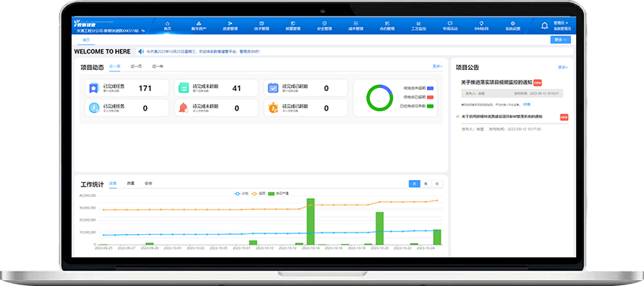The height and width of the screenshot is (286, 644).
Task: Open 安全管理 shield icon
Action: point(325,23)
